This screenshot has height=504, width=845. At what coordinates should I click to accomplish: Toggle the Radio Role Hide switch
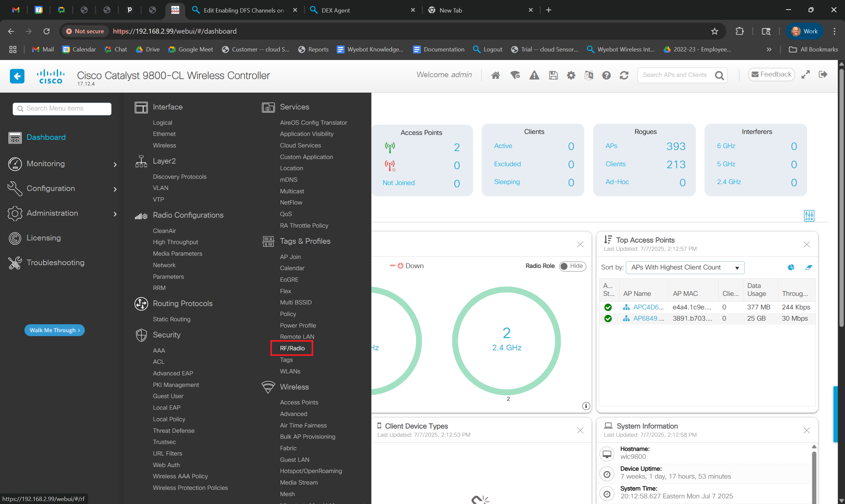[x=572, y=266]
